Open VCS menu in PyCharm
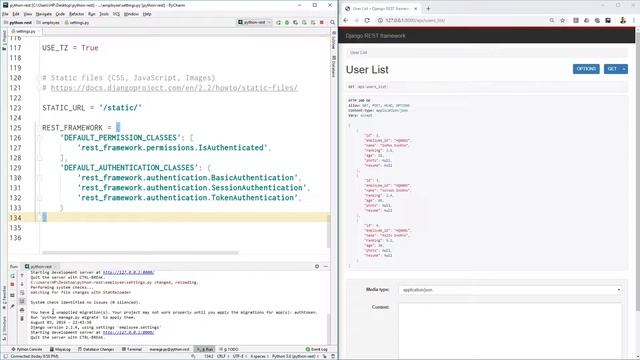This screenshot has width=640, height=360. (x=116, y=14)
